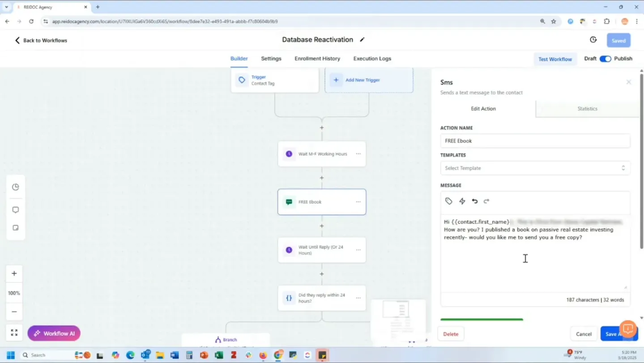Add a step below the trigger with plus
644x363 pixels.
pyautogui.click(x=321, y=128)
